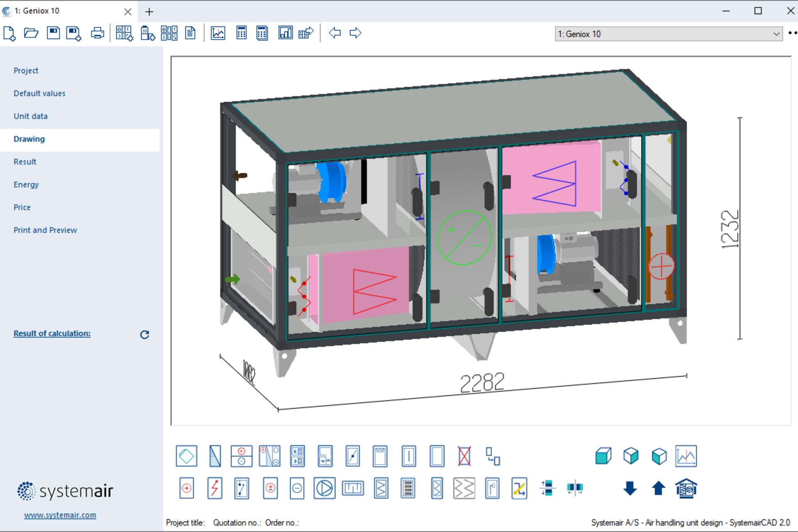Insert the silencer component icon
This screenshot has height=532, width=798.
pos(408,488)
